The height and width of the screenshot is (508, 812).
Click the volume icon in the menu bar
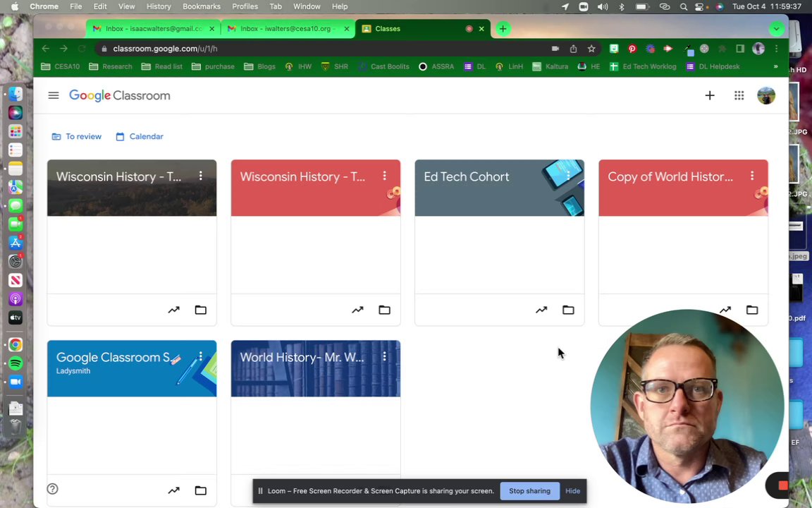[x=602, y=7]
